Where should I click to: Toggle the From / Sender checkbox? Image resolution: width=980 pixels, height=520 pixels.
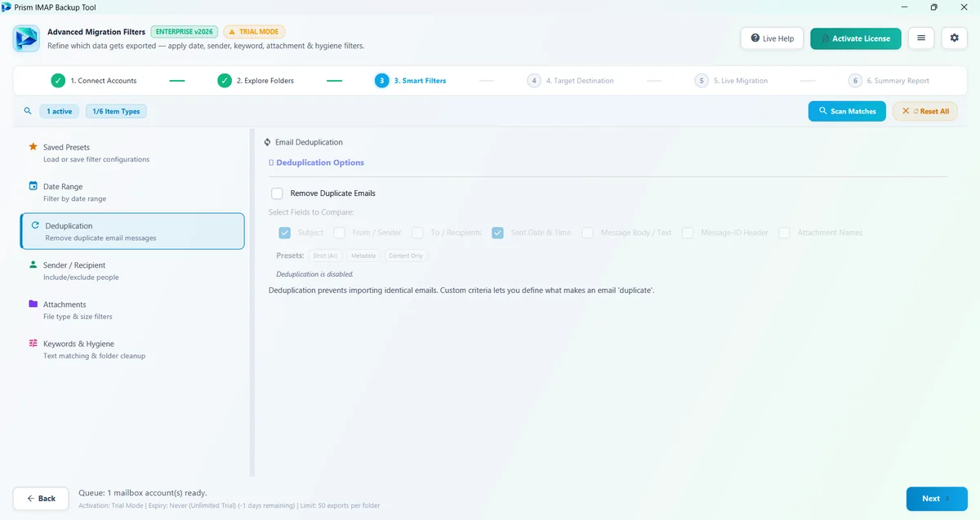point(340,233)
